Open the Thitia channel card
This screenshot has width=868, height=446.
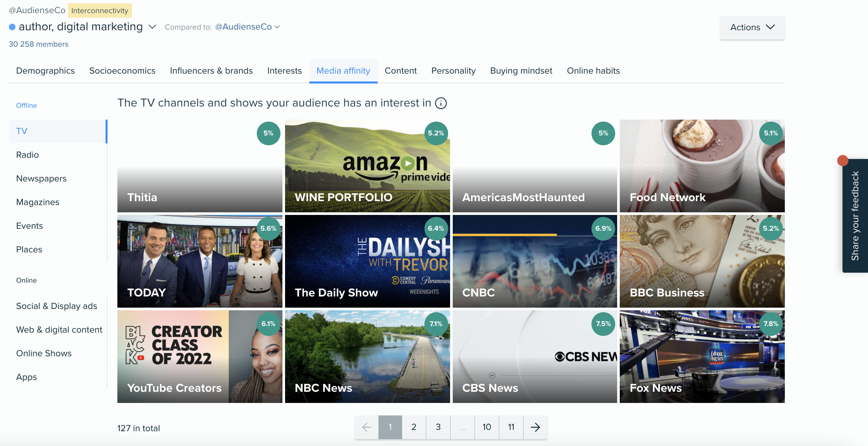(x=200, y=166)
